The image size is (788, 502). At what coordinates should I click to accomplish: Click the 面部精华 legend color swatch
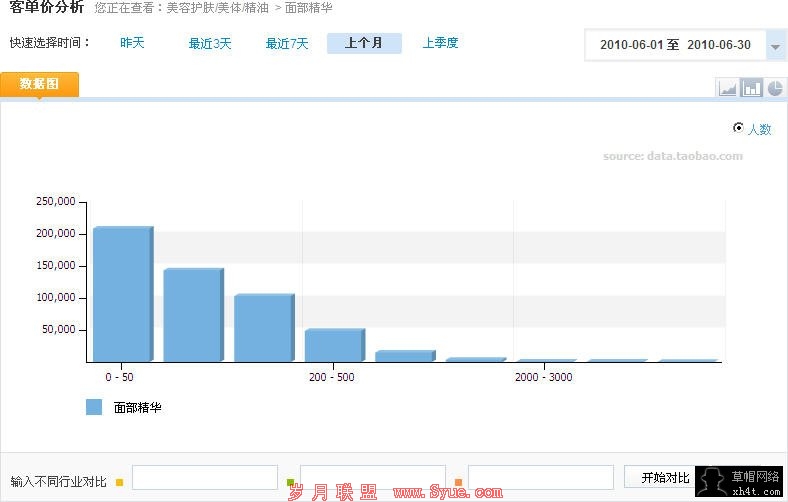click(94, 407)
